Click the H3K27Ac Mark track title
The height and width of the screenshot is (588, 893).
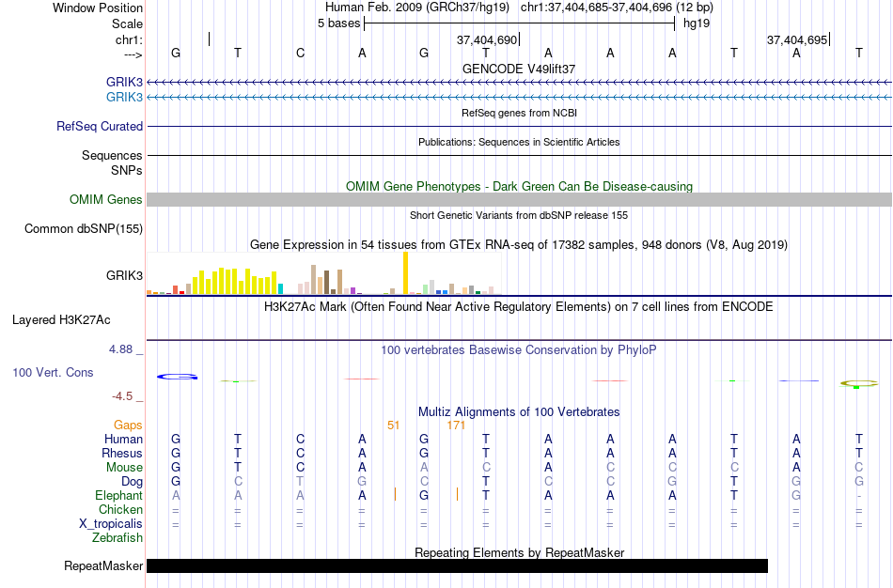click(x=519, y=307)
